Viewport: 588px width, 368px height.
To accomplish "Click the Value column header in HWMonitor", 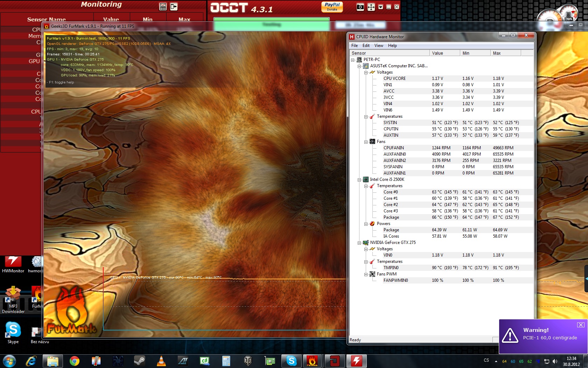I will point(445,53).
